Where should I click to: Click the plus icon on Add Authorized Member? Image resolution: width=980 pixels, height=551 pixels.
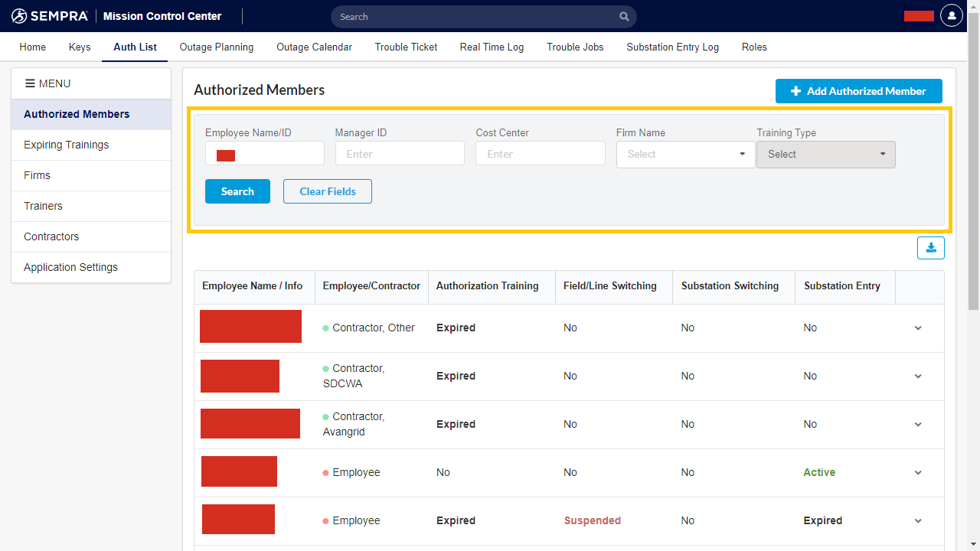796,90
